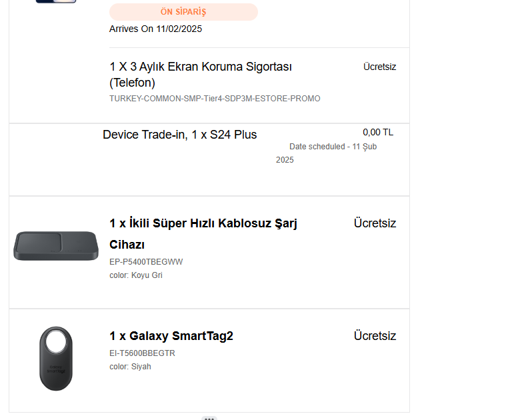The image size is (506, 420).
Task: Click Ücretsiz price next to SmartTag2
Action: pos(375,335)
